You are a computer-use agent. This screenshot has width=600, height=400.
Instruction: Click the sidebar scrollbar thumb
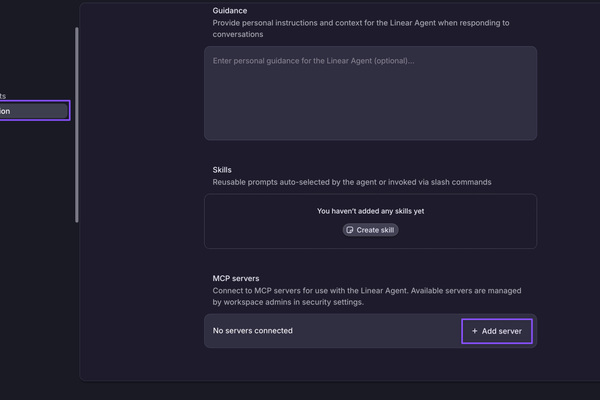click(77, 124)
